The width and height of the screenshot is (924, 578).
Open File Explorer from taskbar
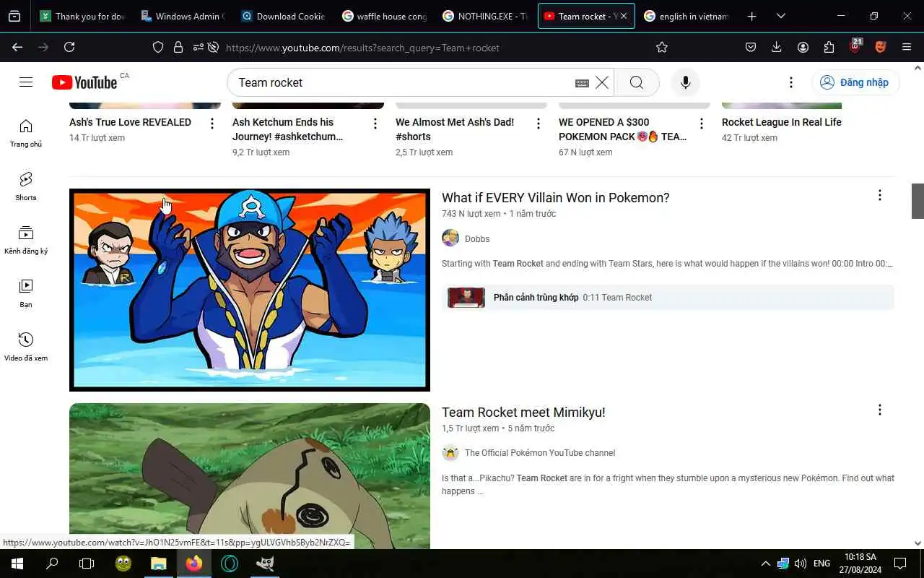point(158,564)
